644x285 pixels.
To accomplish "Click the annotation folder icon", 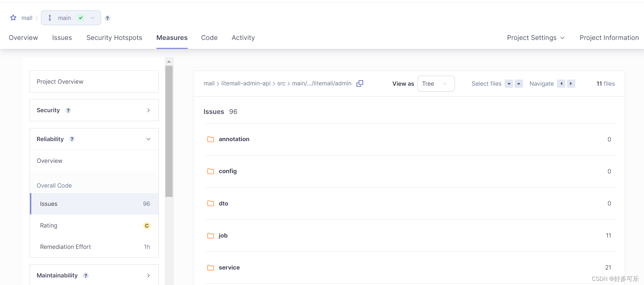I will tap(210, 139).
